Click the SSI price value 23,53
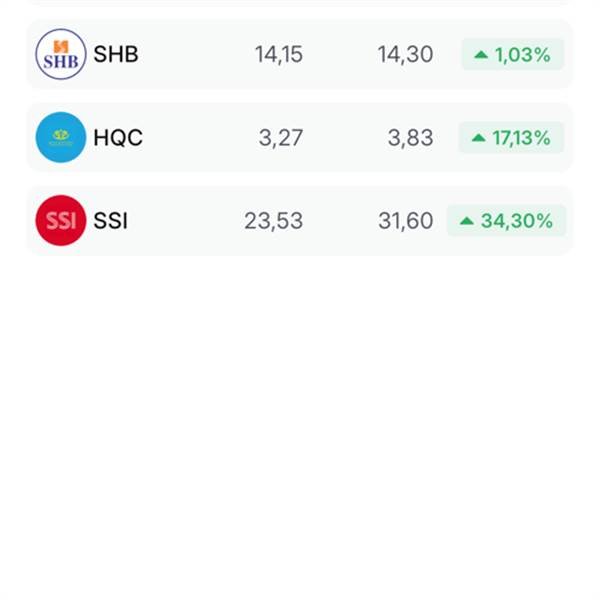This screenshot has height=600, width=600. point(274,221)
